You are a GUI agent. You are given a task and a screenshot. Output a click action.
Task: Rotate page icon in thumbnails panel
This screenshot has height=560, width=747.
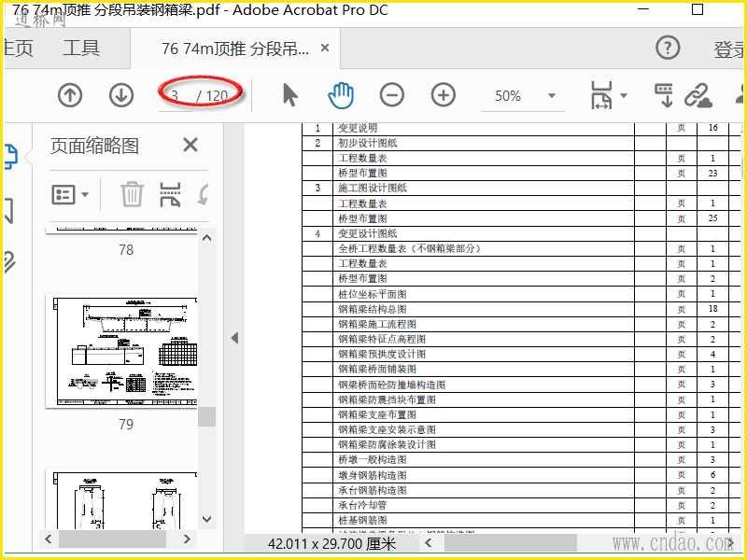pos(203,194)
